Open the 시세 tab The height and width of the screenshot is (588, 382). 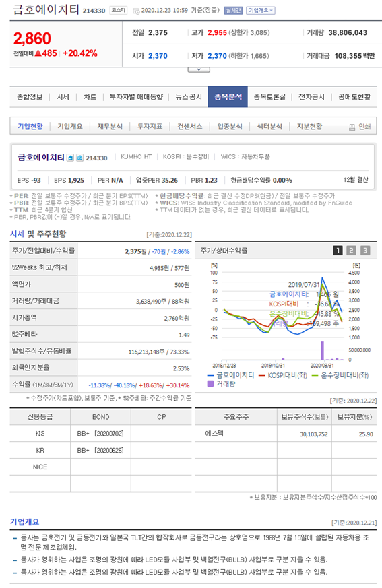point(63,97)
